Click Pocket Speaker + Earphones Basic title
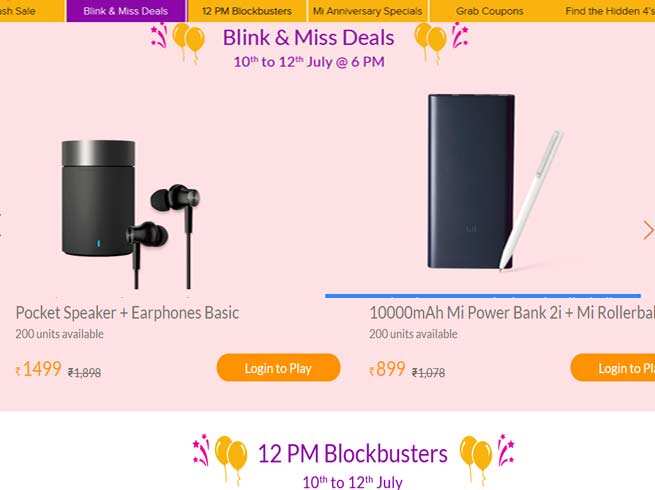 (127, 312)
